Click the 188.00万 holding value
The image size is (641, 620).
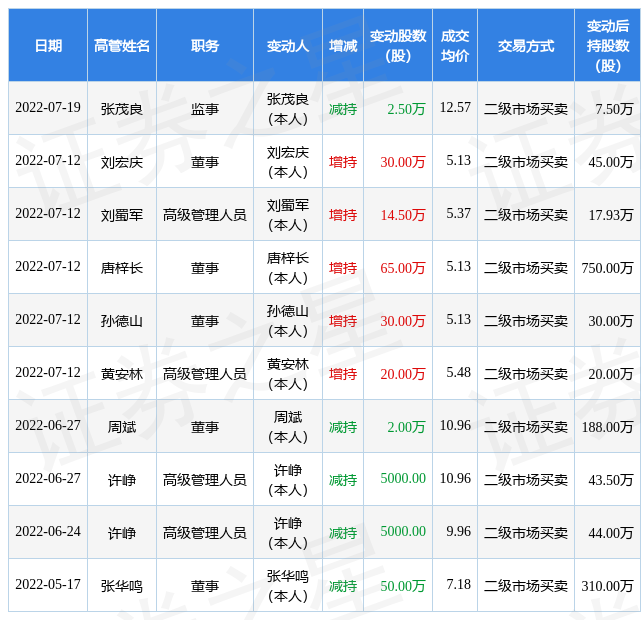click(x=607, y=427)
